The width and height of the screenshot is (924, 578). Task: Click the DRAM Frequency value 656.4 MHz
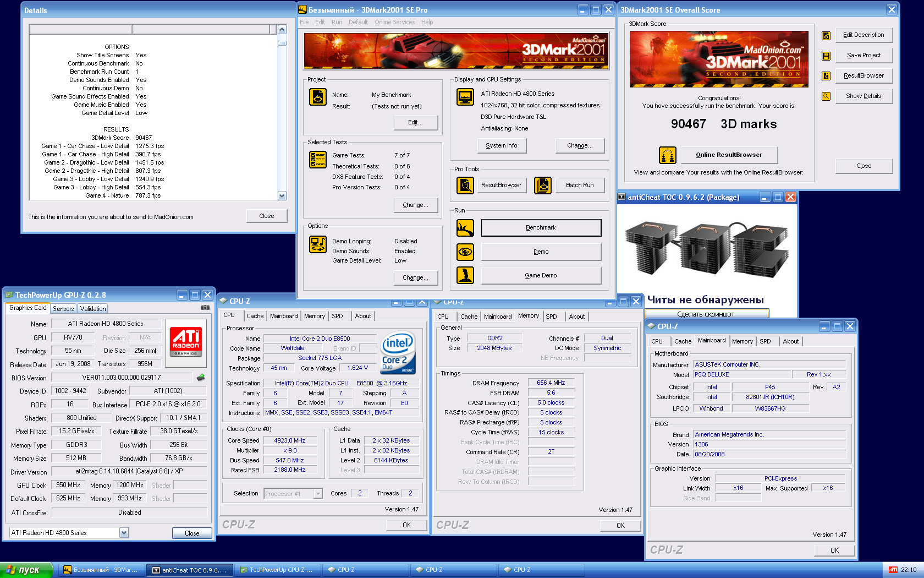551,383
